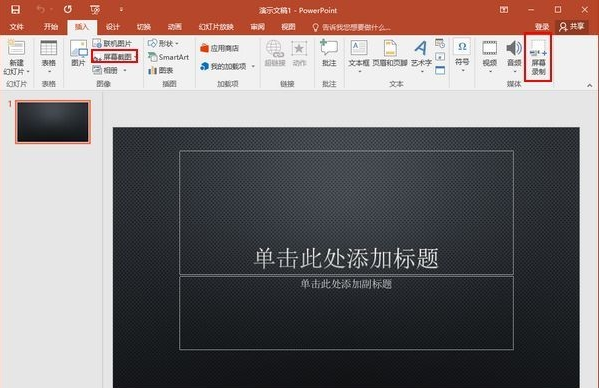
Task: Click the Undo arrow icon
Action: pyautogui.click(x=40, y=10)
